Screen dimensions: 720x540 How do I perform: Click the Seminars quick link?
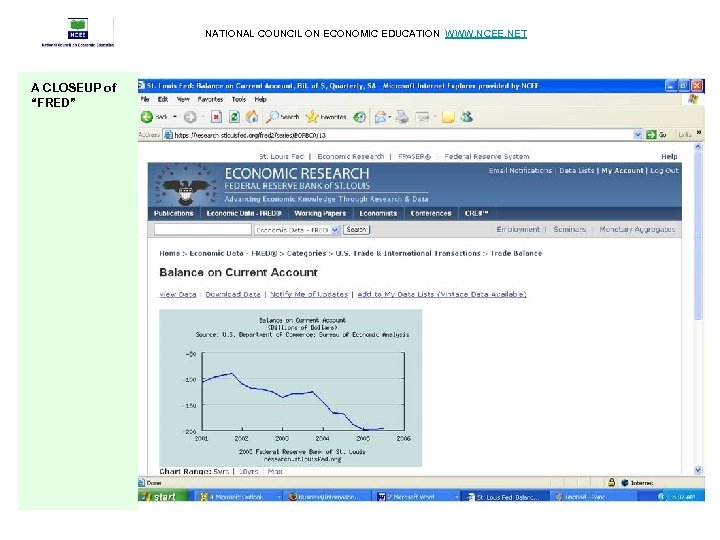pos(569,229)
